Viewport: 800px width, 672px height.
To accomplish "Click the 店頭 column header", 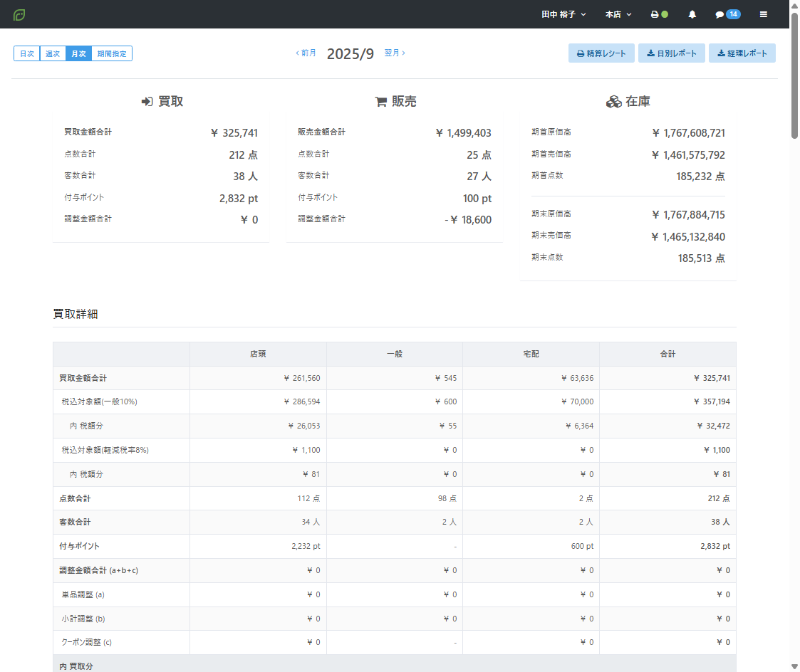I will 258,354.
